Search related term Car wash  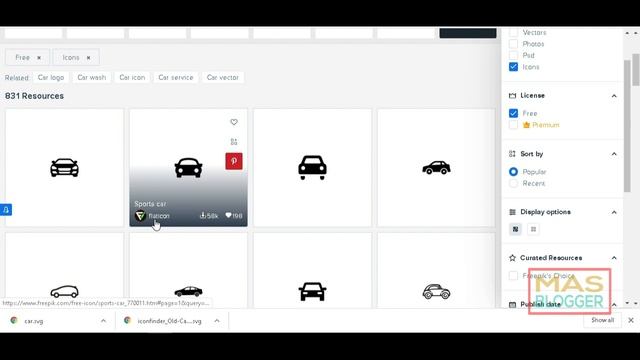click(x=92, y=77)
